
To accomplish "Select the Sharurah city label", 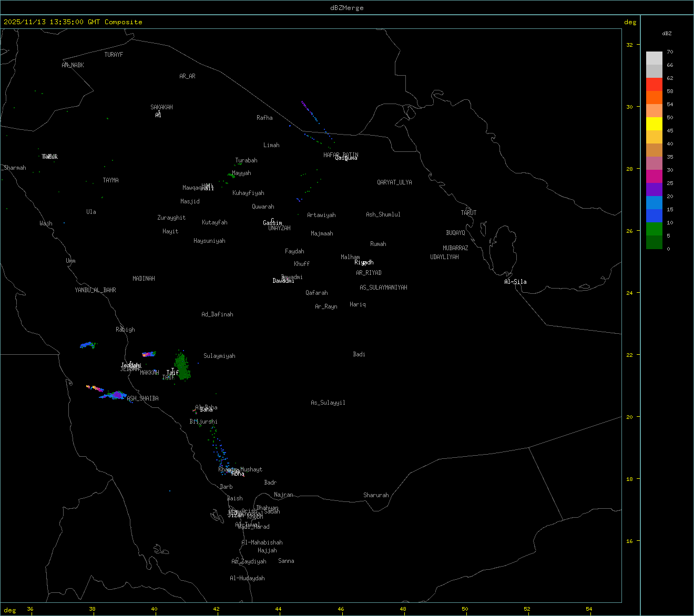I will (376, 495).
